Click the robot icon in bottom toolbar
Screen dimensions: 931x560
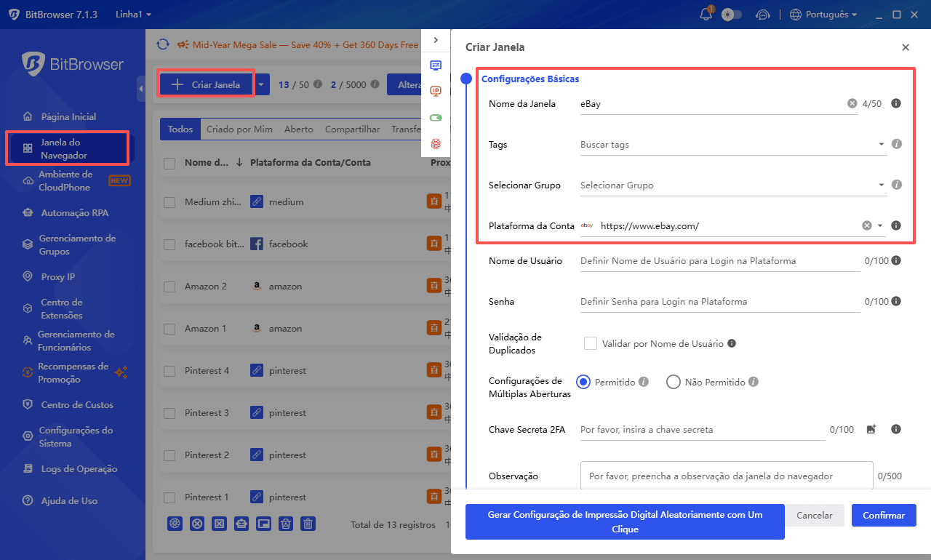pos(241,524)
